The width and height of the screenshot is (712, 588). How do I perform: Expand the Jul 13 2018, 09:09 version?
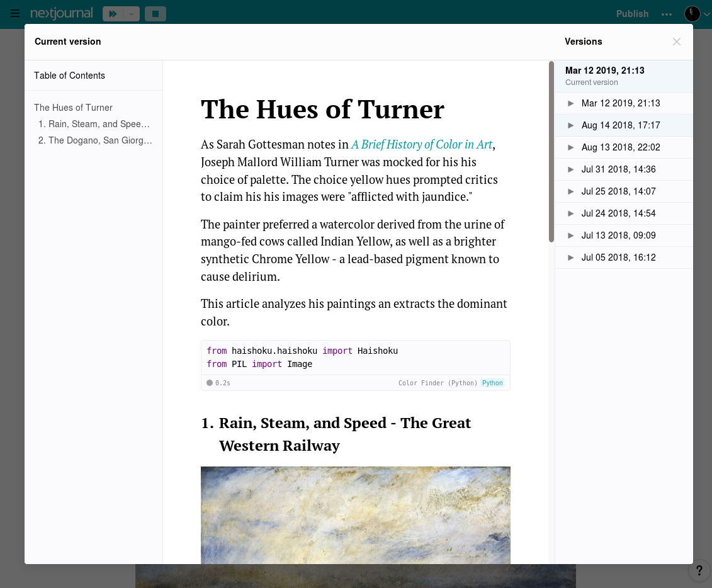tap(571, 235)
